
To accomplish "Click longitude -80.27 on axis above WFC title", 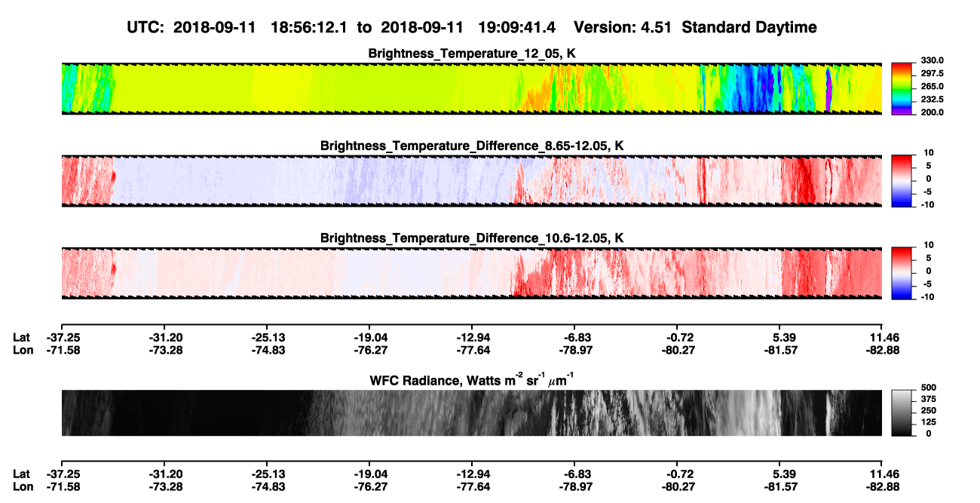I will 677,350.
